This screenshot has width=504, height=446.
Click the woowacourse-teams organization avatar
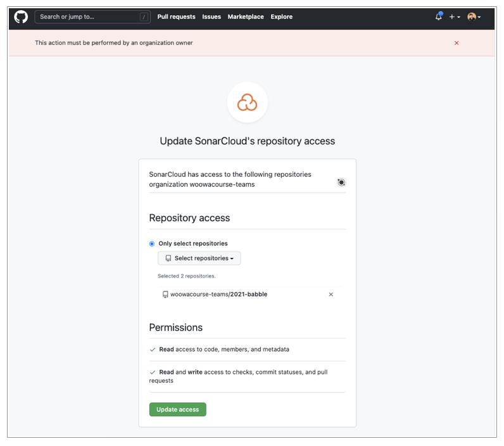(341, 182)
